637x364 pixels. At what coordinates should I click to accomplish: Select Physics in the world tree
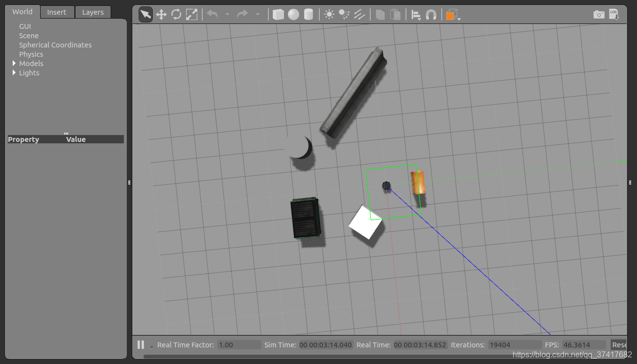(x=31, y=54)
